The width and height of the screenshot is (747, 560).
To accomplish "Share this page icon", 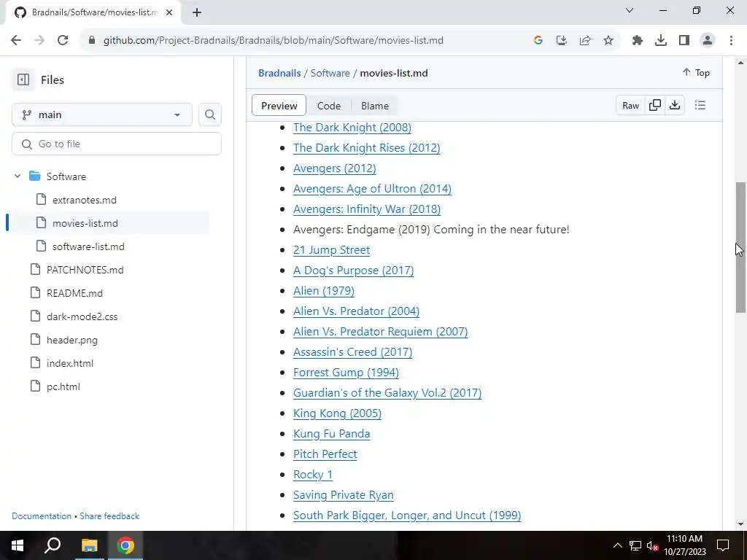I will (x=585, y=41).
